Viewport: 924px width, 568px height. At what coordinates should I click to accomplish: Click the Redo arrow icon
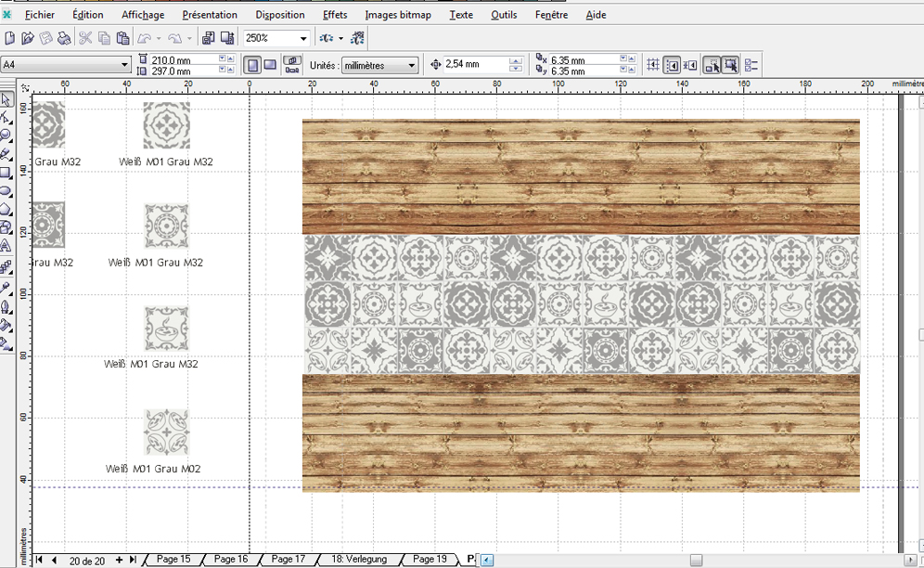(175, 38)
